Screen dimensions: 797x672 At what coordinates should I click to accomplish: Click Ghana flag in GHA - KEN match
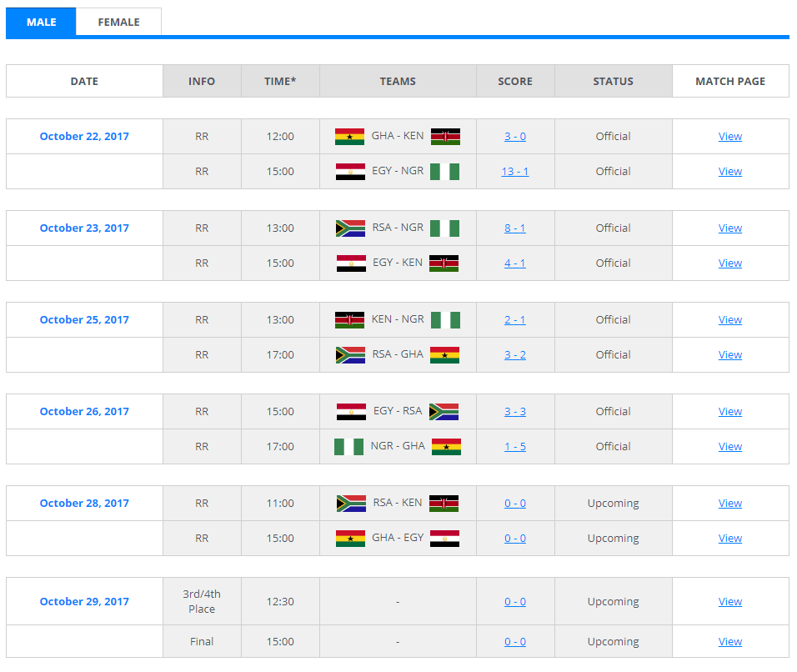(x=349, y=137)
